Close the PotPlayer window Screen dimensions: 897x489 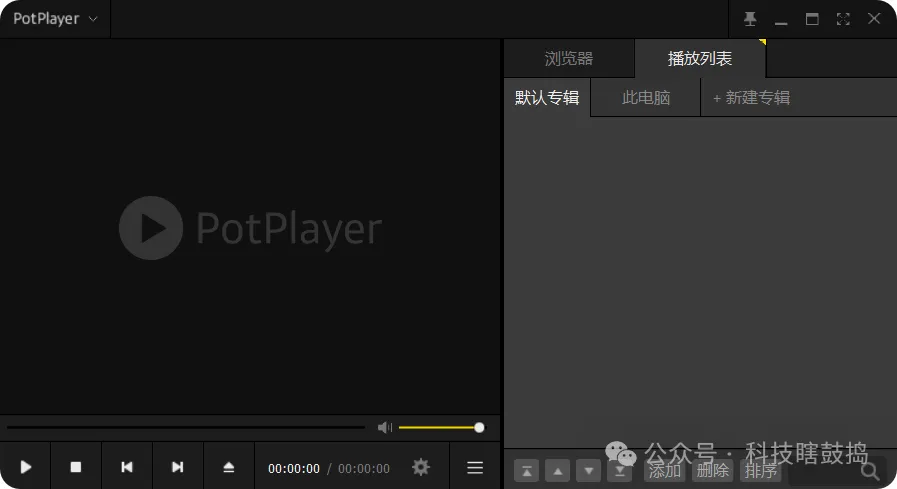pos(874,18)
